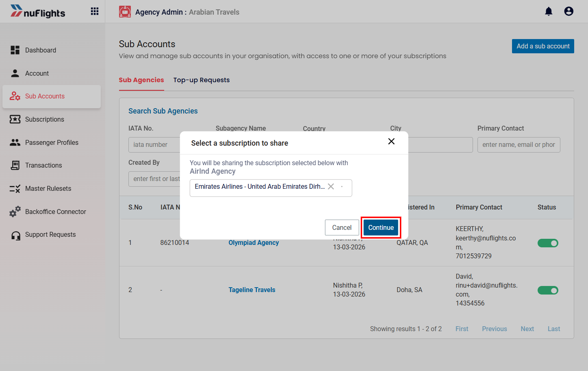Viewport: 588px width, 371px height.
Task: Close the subscription dialog with X
Action: tap(391, 141)
